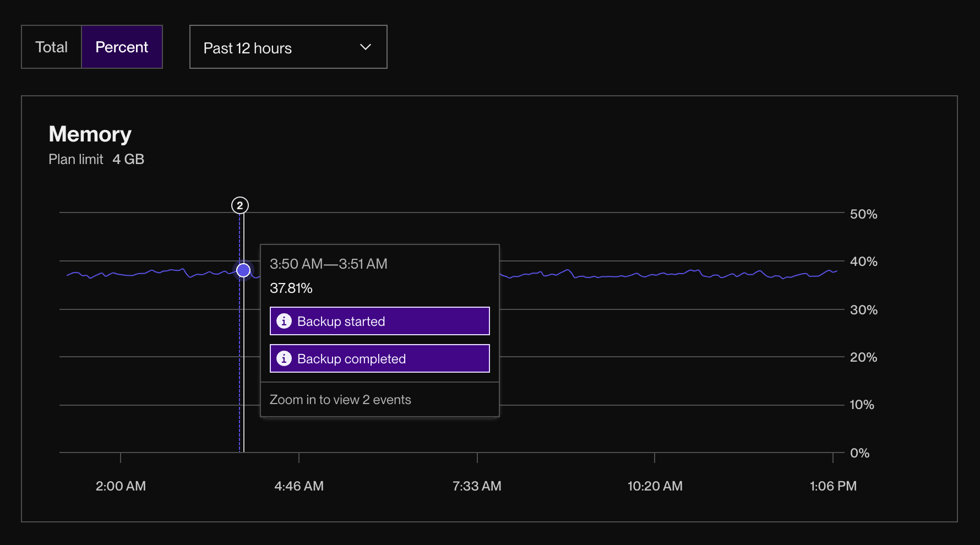Change the chart period selector
The height and width of the screenshot is (545, 980).
[x=288, y=47]
